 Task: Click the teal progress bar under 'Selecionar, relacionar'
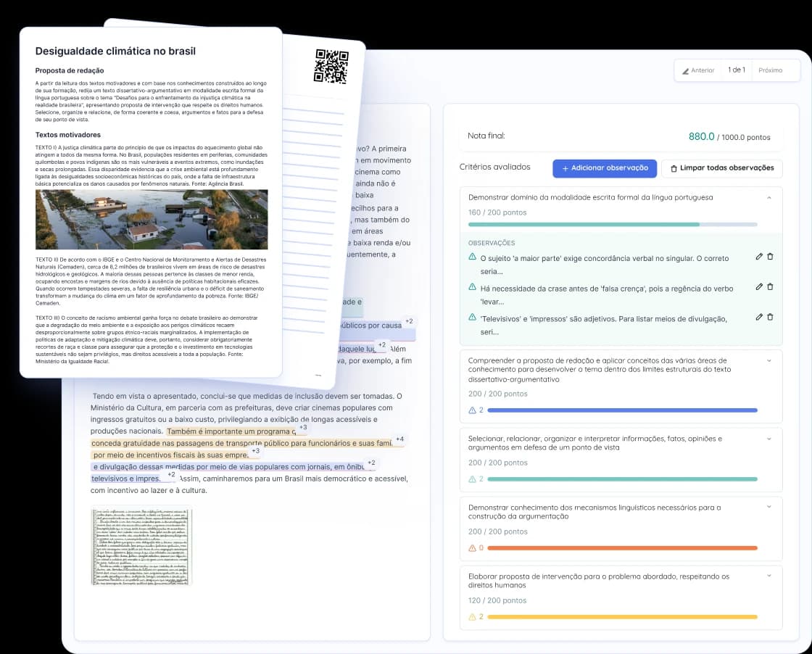623,479
